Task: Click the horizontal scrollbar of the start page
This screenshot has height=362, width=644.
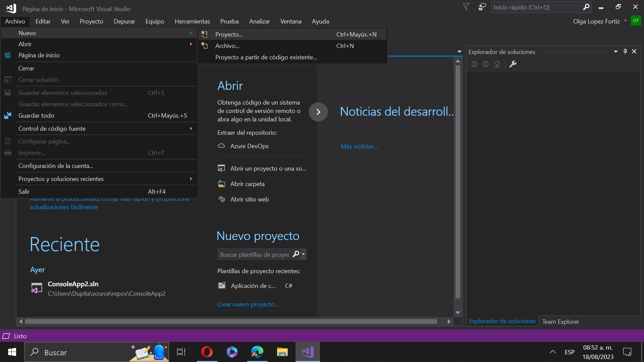Action: (x=231, y=321)
